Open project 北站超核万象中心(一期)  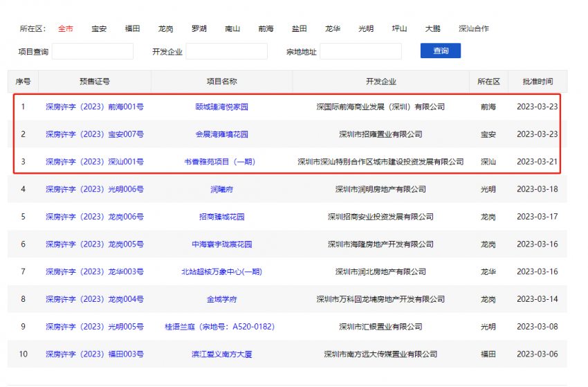(x=221, y=272)
